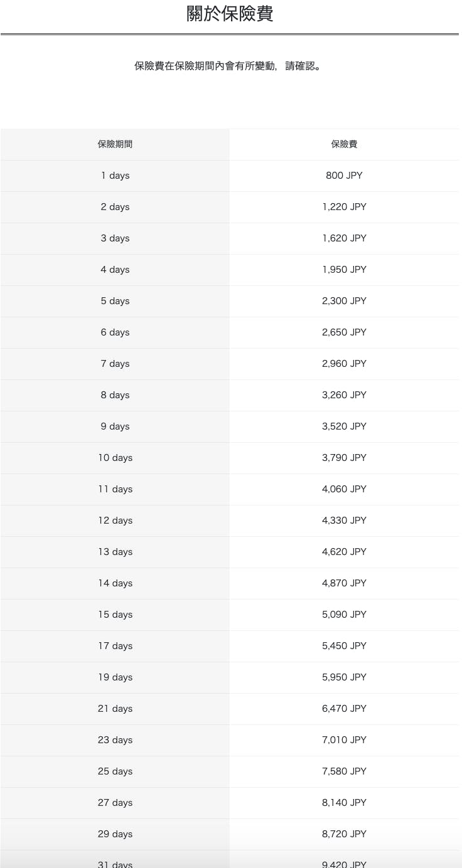Select the 12 days row label
The image size is (462, 868).
pos(115,521)
